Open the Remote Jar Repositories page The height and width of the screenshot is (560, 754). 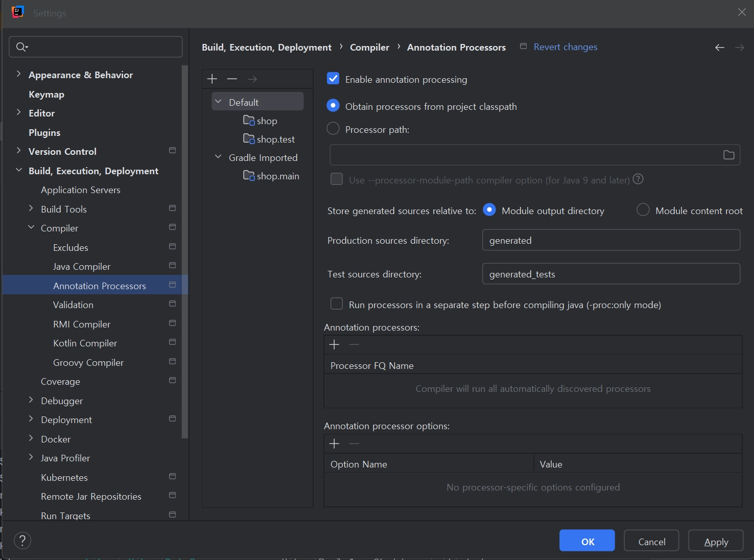91,496
